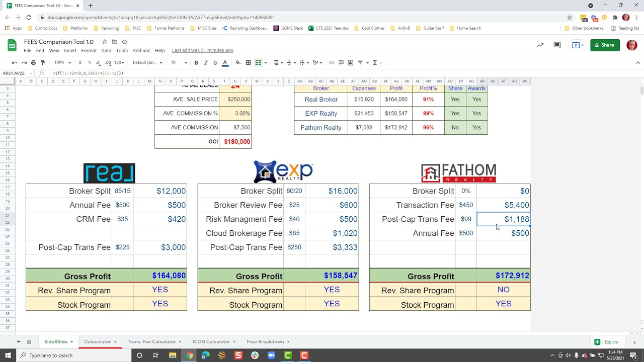Screen dimensions: 644x362
Task: Open the SideXSide tab dropdown arrow
Action: click(71, 342)
